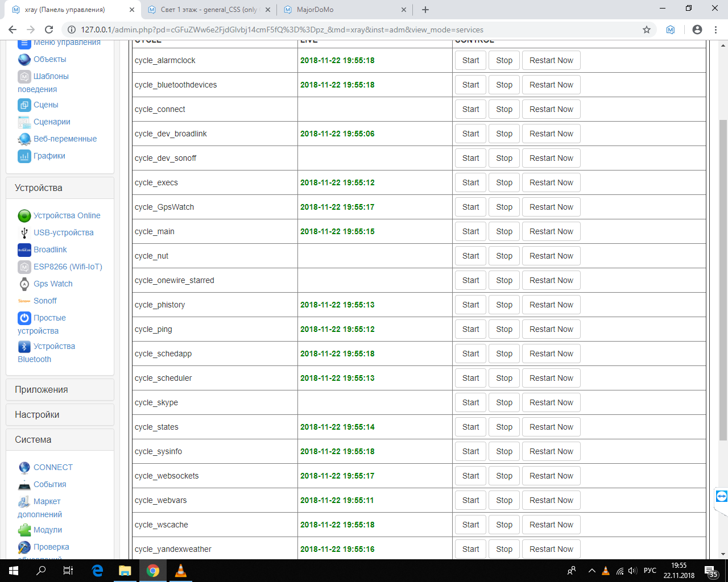This screenshot has width=728, height=582.
Task: Collapse the Устройства sidebar section
Action: pos(60,188)
